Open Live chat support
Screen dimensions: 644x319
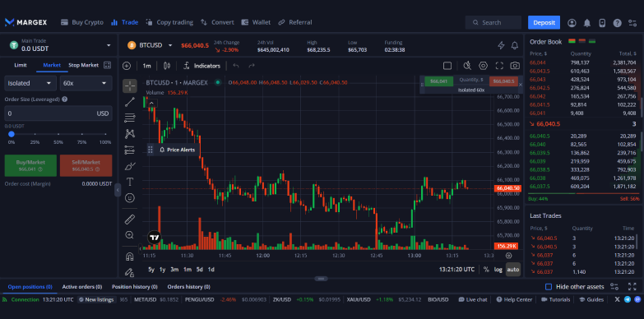[x=473, y=300]
